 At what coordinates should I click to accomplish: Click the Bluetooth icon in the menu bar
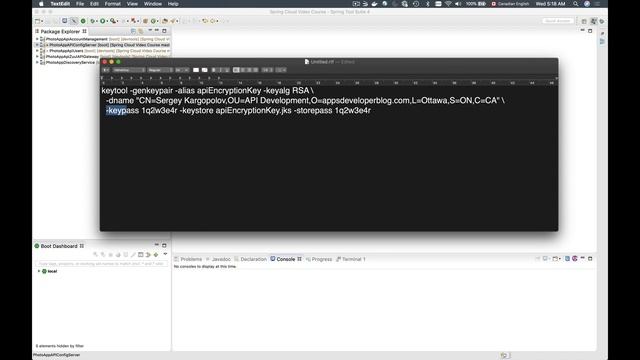[427, 4]
